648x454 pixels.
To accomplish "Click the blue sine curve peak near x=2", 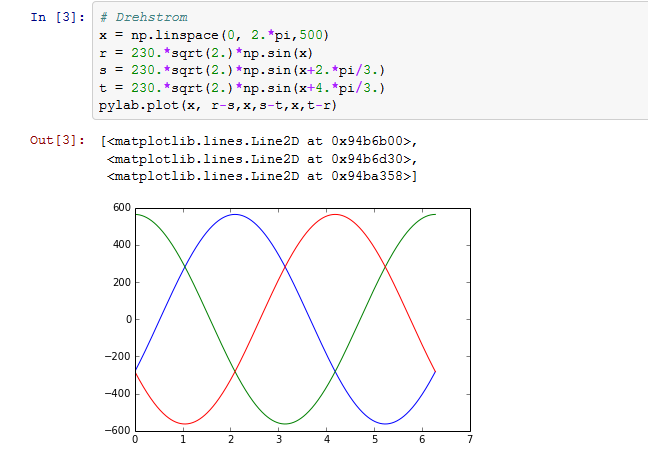I will pyautogui.click(x=235, y=214).
